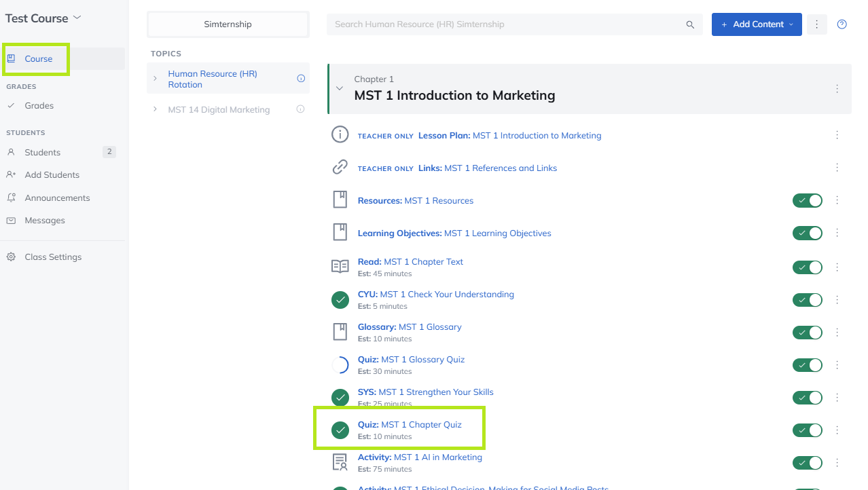Viewport: 868px width, 490px height.
Task: Toggle visibility of MST 1 Resources
Action: click(x=807, y=200)
